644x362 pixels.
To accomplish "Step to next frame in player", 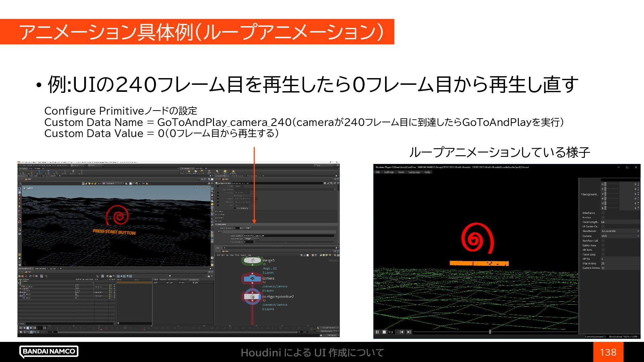I will (409, 332).
